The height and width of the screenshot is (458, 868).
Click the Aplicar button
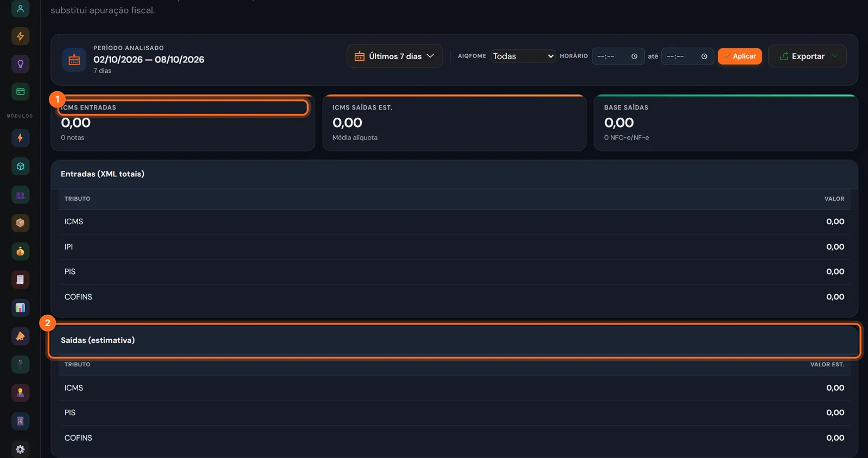tap(740, 56)
